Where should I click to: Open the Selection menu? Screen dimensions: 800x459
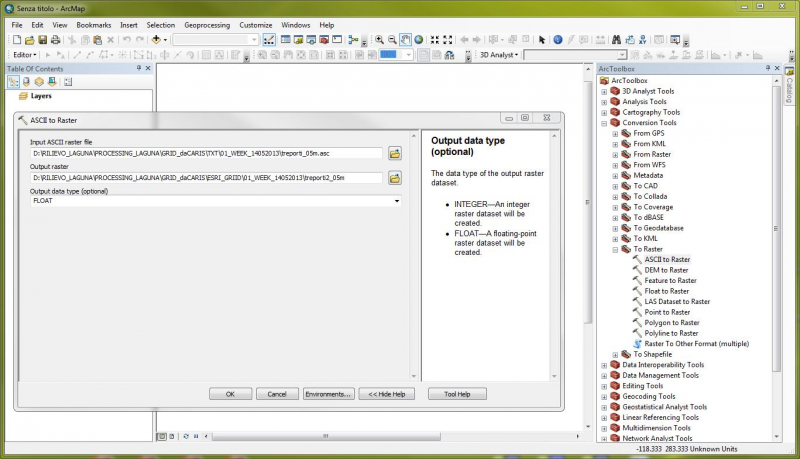tap(161, 25)
